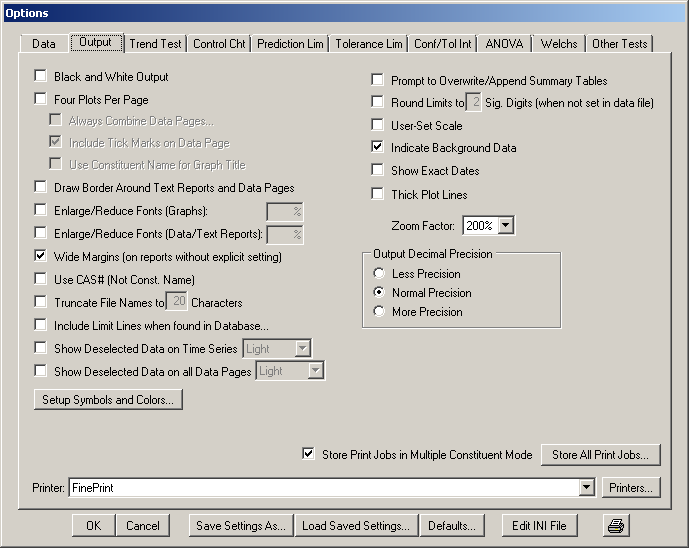
Task: Open the ANOVA tab
Action: [505, 44]
